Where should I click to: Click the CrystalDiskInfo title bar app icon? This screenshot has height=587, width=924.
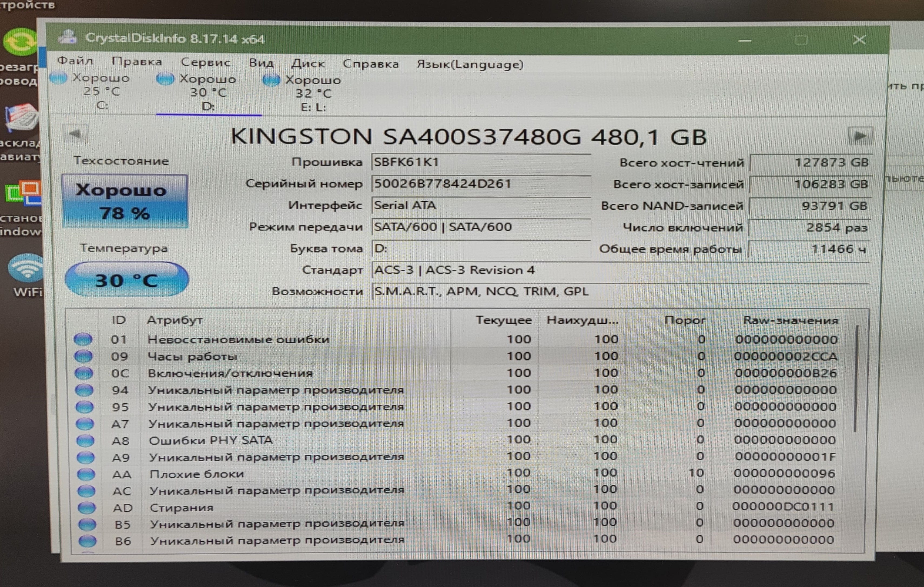68,38
